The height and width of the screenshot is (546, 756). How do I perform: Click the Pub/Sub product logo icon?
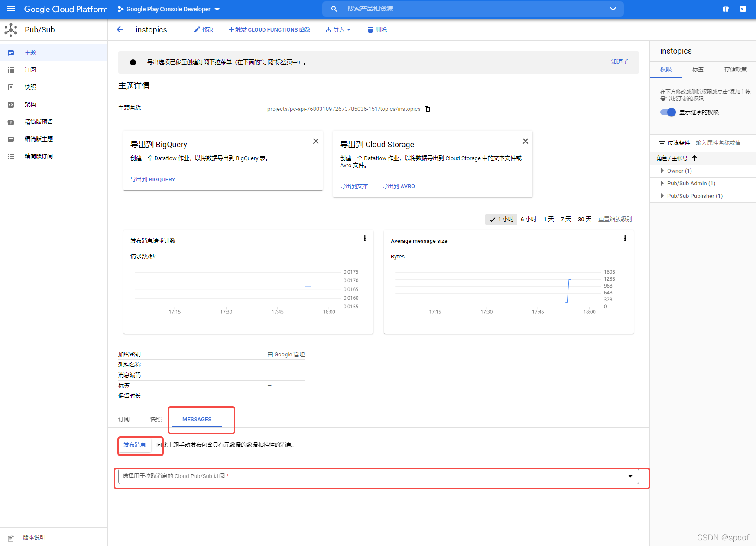click(11, 30)
